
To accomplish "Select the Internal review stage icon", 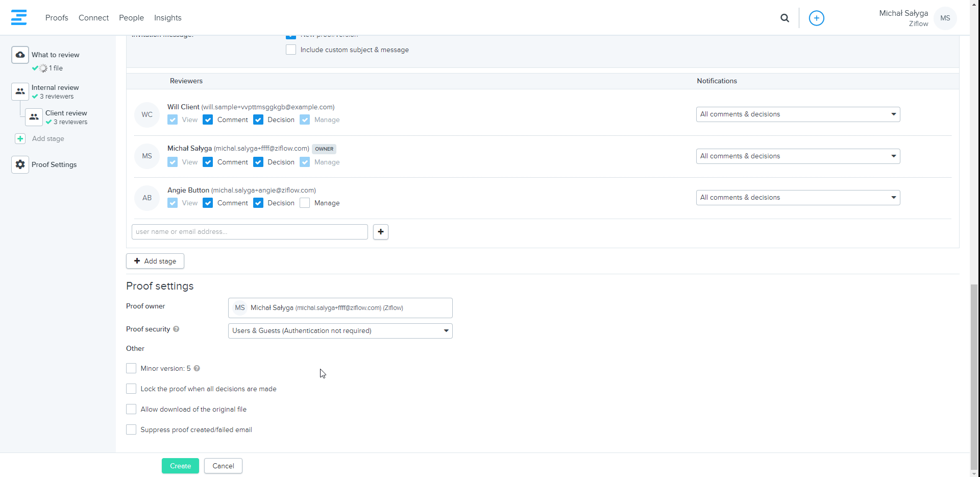I will tap(20, 91).
